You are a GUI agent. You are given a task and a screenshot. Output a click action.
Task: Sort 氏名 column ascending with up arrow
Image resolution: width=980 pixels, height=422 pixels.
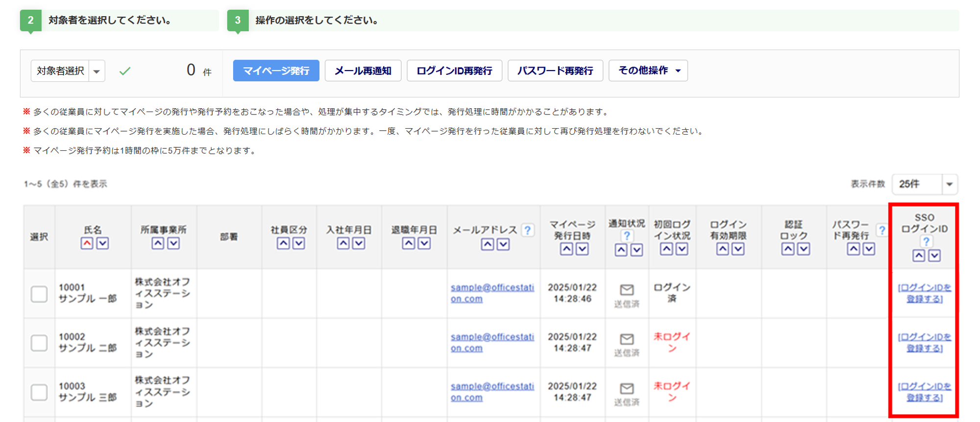(87, 243)
